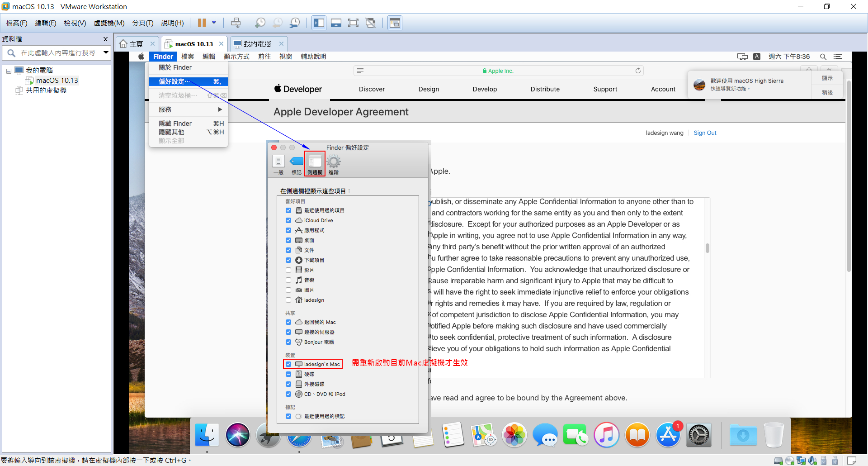Switch to the 我的電腦 VMware tab

257,43
